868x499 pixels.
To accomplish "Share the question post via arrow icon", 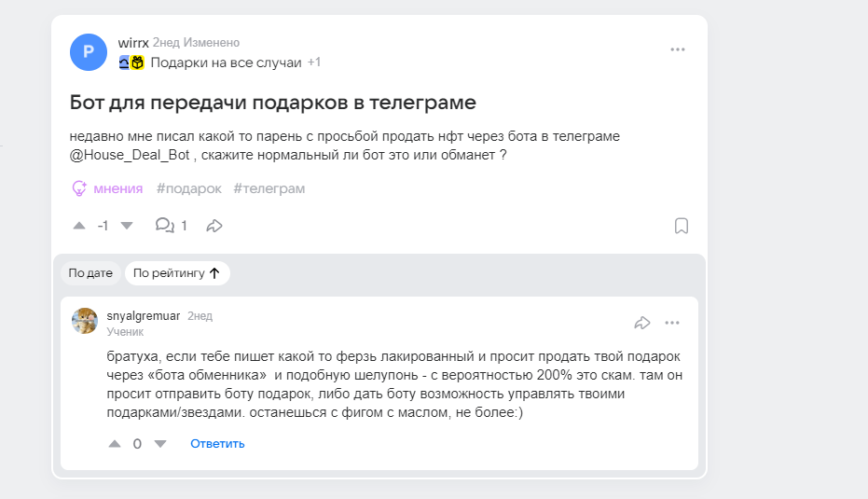I will tap(214, 226).
